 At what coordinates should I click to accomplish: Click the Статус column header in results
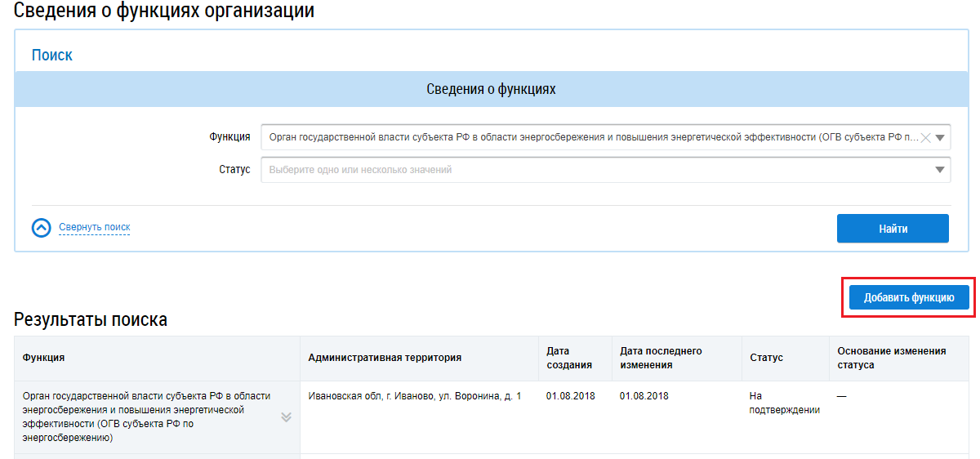tap(766, 358)
